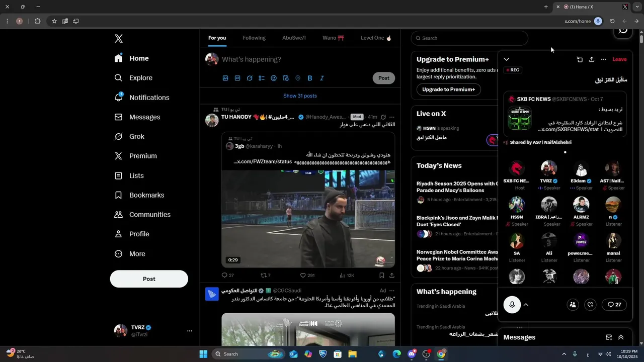Like the TU HANODY post

307,276
